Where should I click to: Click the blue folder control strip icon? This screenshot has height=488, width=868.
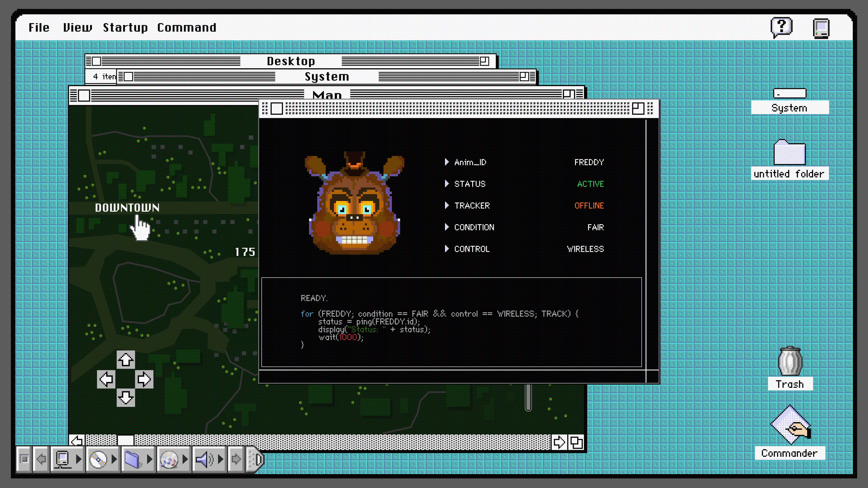[x=132, y=459]
